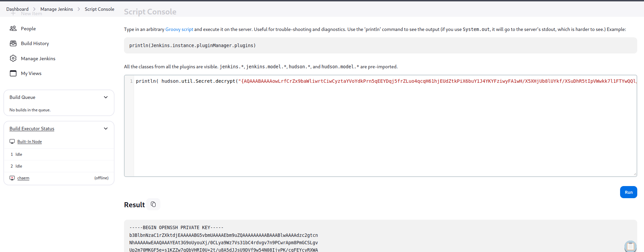The image size is (644, 252).
Task: Click the Manage Jenkins gear icon
Action: [x=13, y=58]
